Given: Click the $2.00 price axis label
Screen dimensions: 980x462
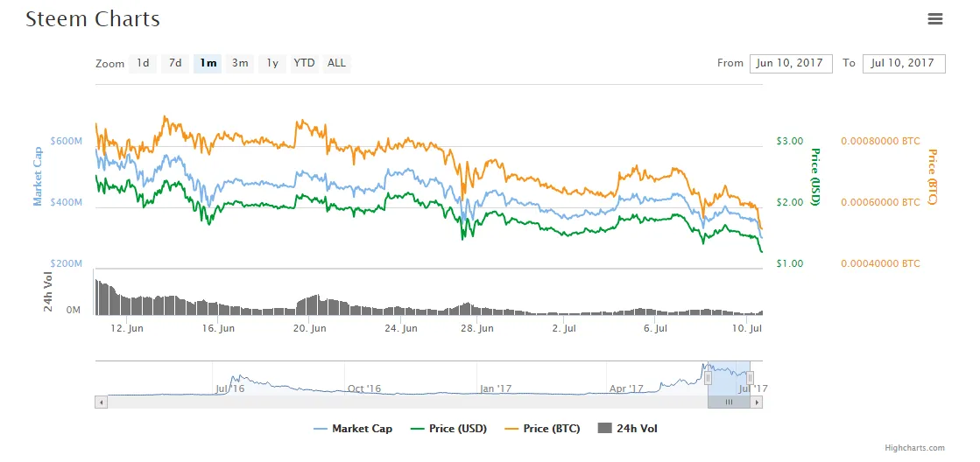Looking at the screenshot, I should click(x=789, y=202).
